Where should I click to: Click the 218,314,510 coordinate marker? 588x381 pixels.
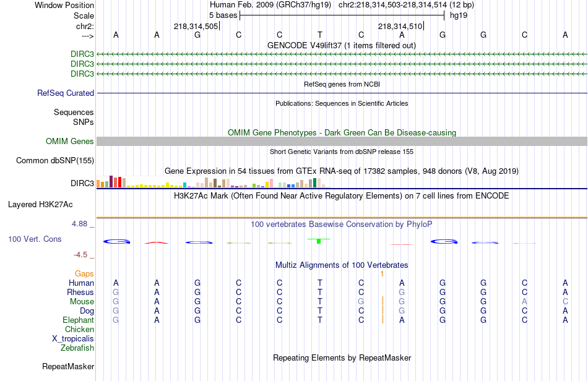click(400, 26)
